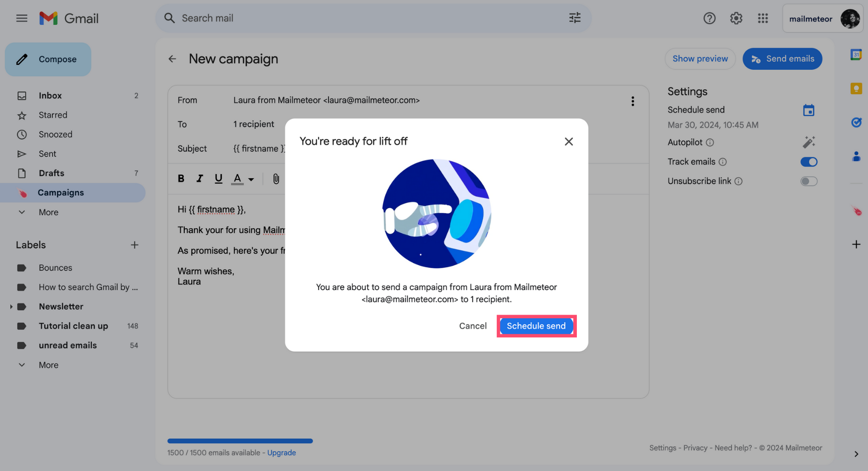Image resolution: width=868 pixels, height=471 pixels.
Task: Open the Drafts folder
Action: coord(74,173)
